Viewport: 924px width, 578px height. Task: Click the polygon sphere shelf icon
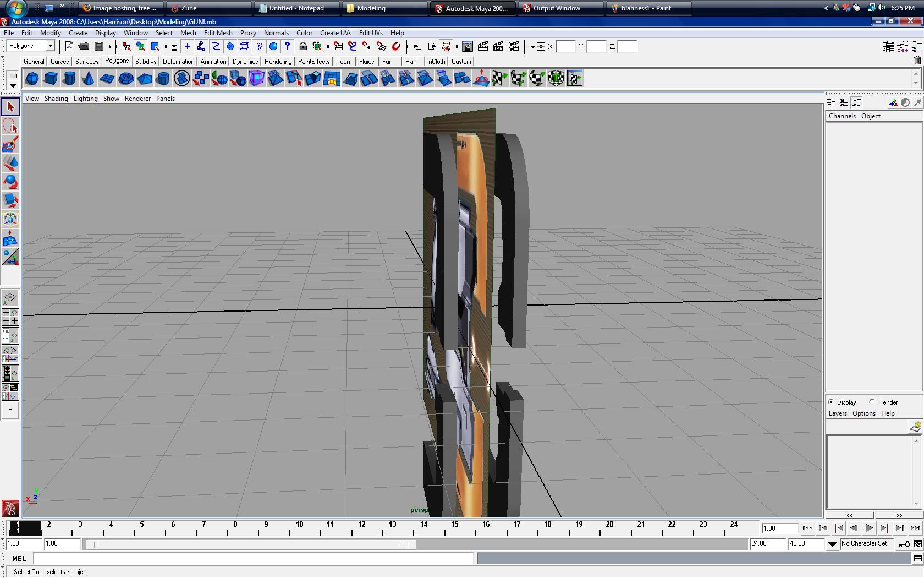[32, 79]
